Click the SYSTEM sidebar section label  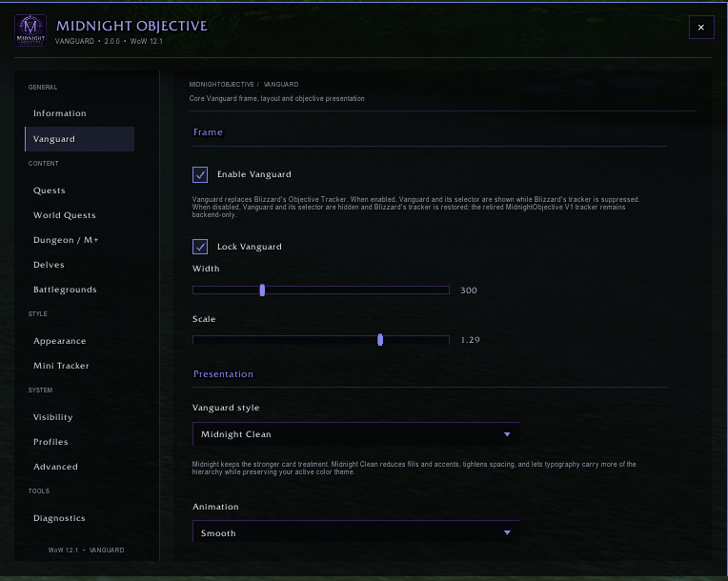(x=40, y=390)
